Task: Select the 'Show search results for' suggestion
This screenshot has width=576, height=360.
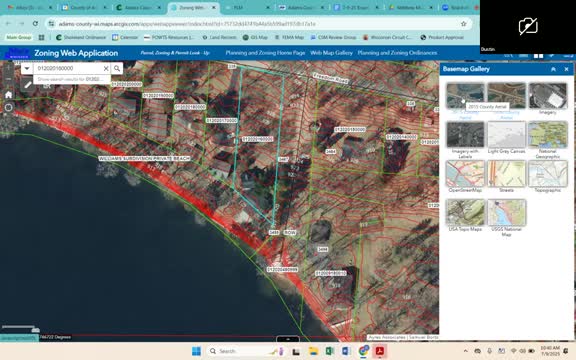Action: (72, 79)
